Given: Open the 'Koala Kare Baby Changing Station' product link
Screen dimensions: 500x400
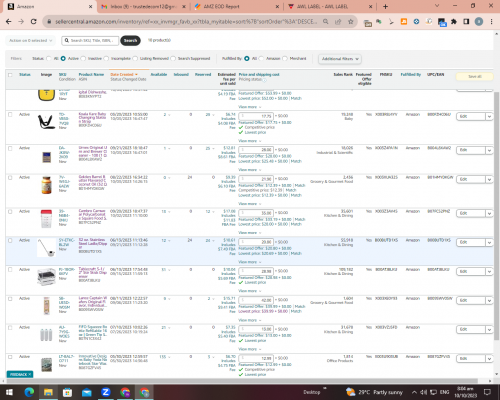Looking at the screenshot, I should (93, 118).
